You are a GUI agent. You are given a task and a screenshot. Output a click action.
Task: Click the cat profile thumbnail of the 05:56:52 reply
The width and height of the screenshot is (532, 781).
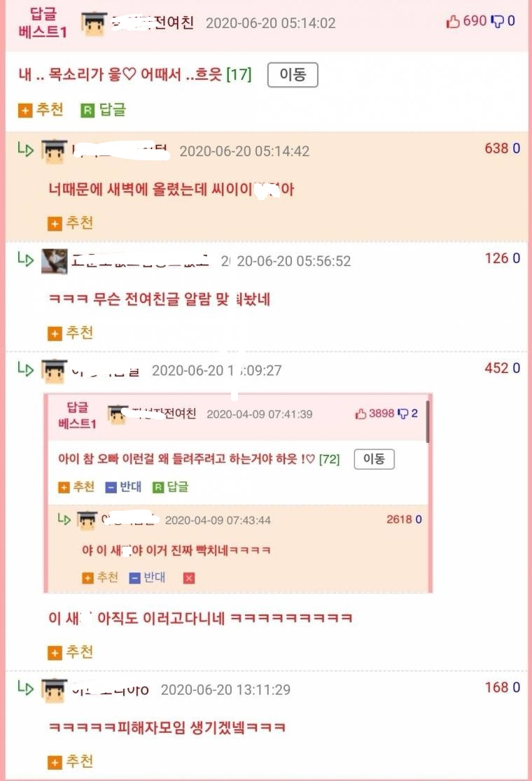(55, 261)
